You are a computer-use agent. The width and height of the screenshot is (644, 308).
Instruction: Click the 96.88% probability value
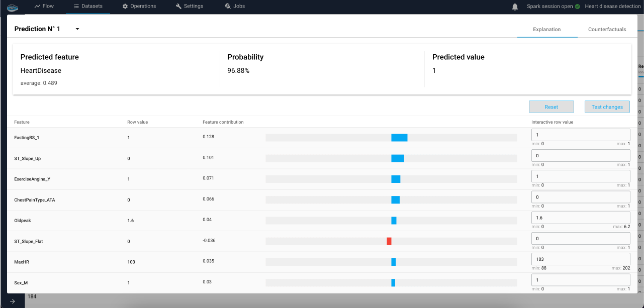(x=238, y=71)
